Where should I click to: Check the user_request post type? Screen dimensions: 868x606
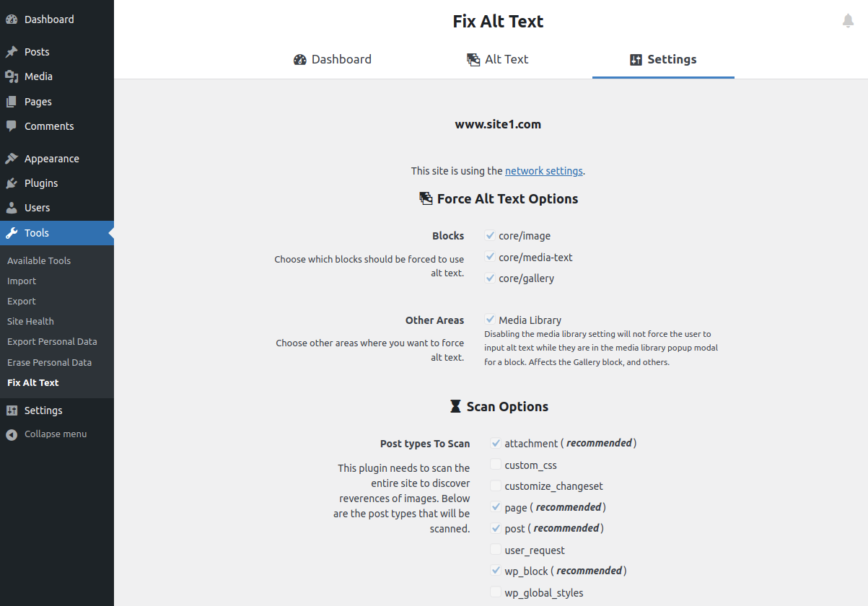click(496, 550)
